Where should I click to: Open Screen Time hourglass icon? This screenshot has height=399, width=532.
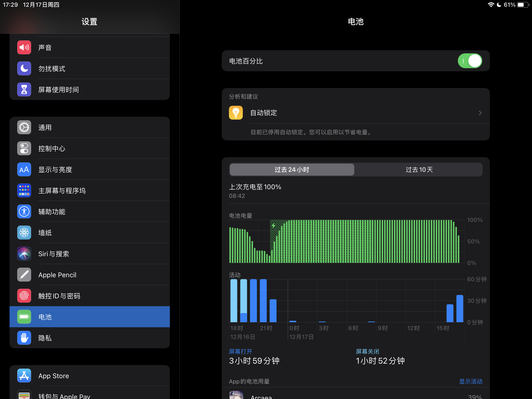tap(24, 90)
